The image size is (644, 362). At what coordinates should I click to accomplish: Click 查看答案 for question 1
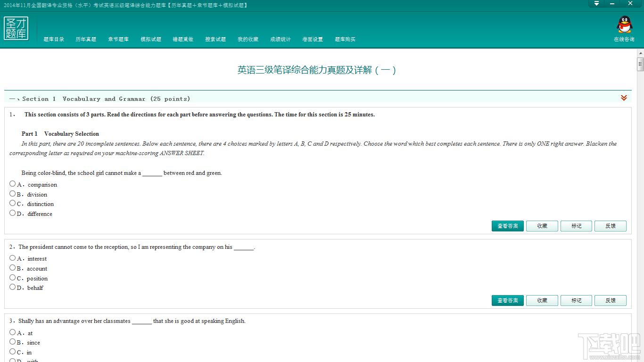tap(508, 226)
